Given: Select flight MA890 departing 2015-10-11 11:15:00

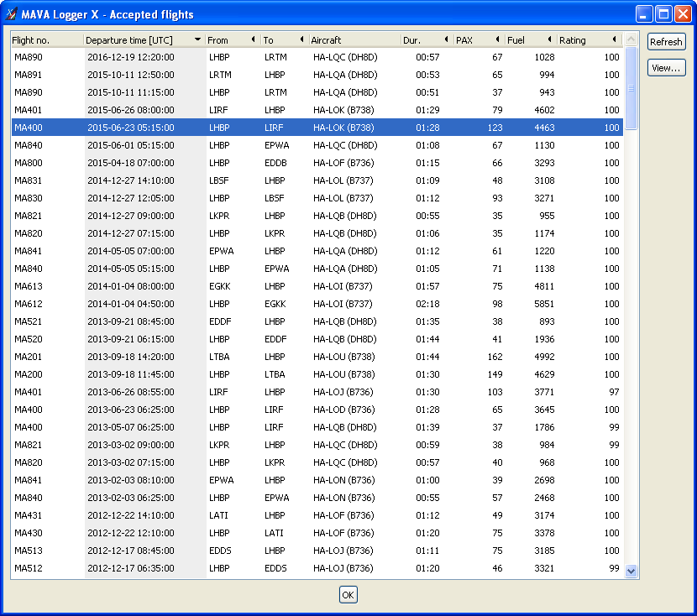Looking at the screenshot, I should point(317,92).
